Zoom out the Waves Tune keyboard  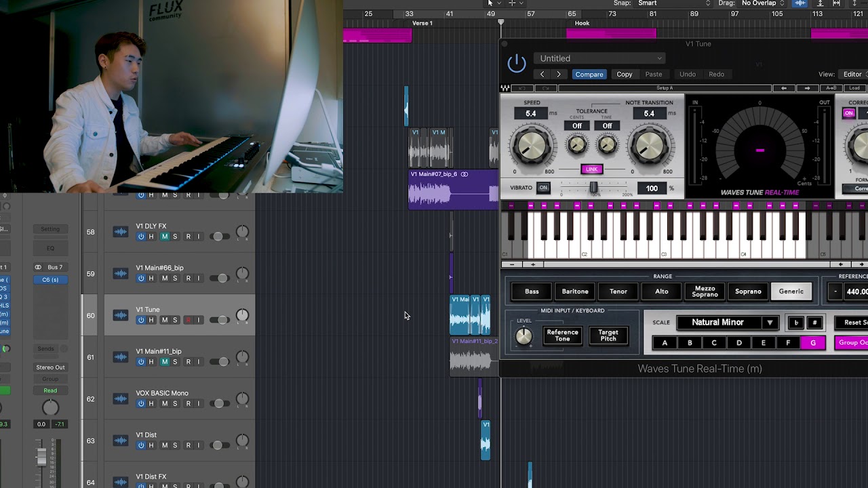[512, 264]
